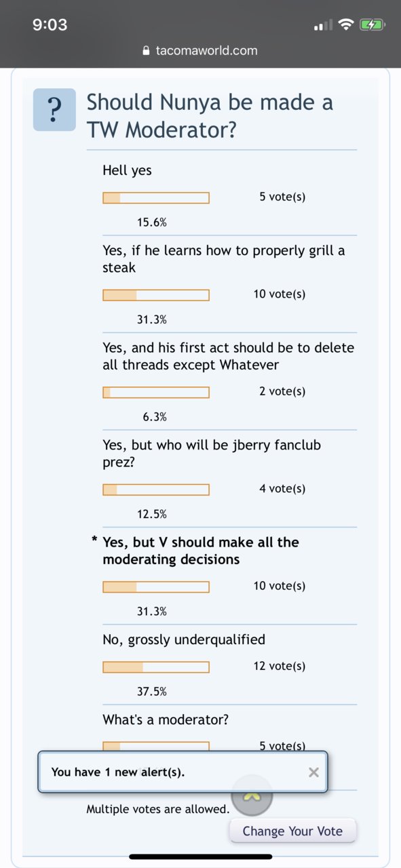
Task: Dismiss the new alert popup
Action: click(x=313, y=772)
